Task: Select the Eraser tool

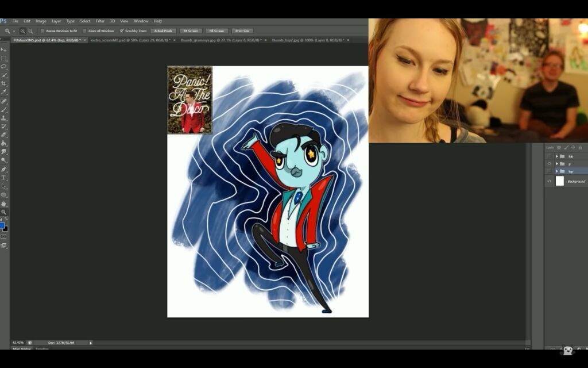Action: pyautogui.click(x=4, y=135)
